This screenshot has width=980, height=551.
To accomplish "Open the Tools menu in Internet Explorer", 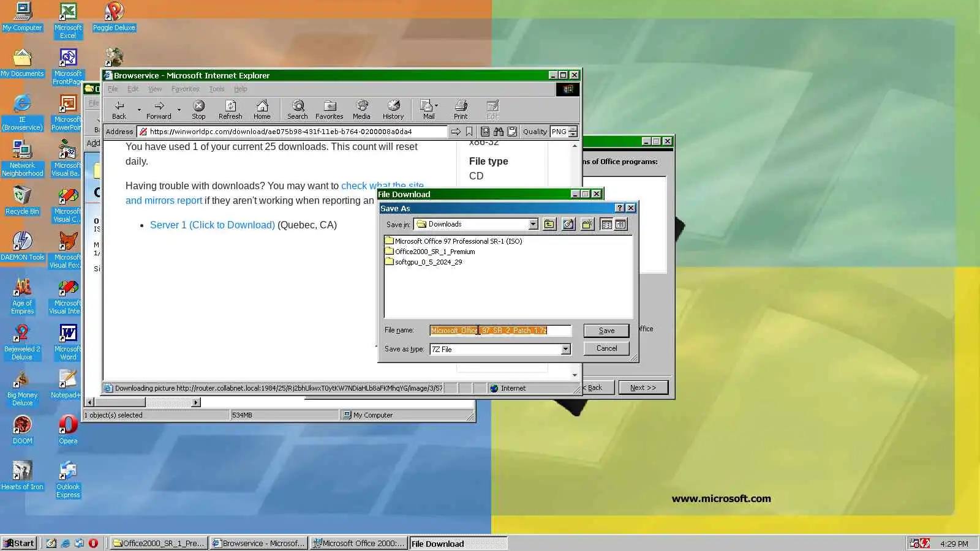I will (217, 89).
